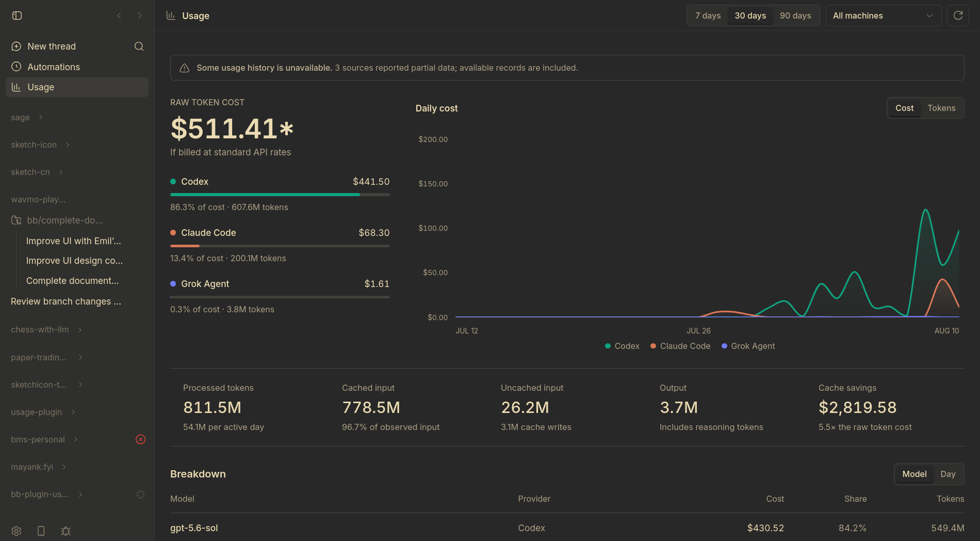The width and height of the screenshot is (980, 541).
Task: Select the bb/complete-do branch
Action: tap(65, 220)
